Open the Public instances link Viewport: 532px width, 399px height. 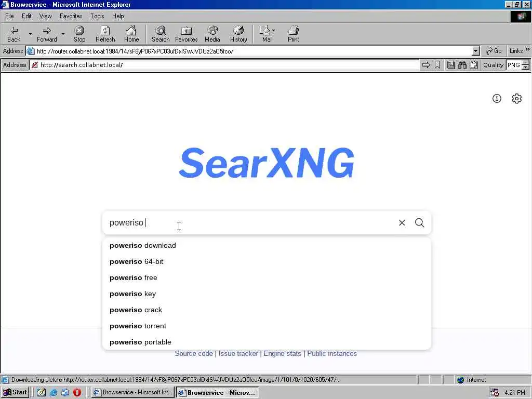332,353
